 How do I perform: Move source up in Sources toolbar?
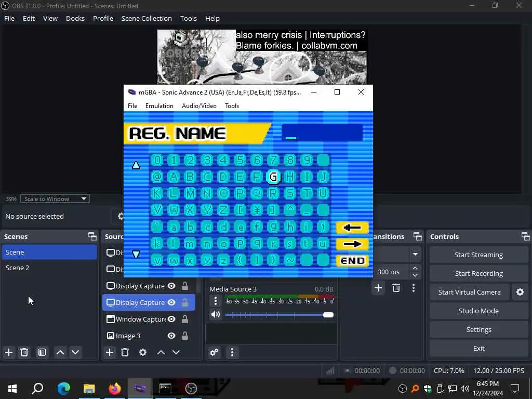[x=161, y=352]
